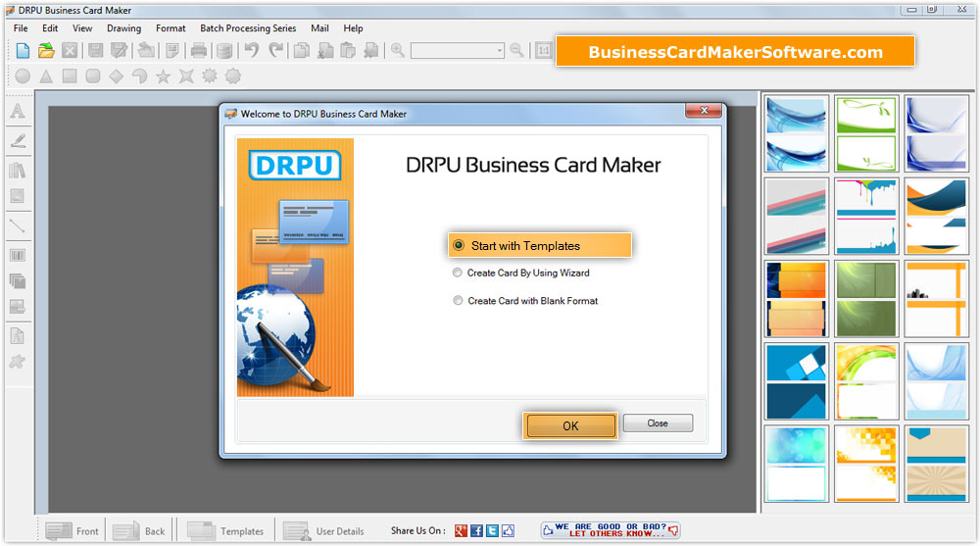Share on Twitter icon
Image resolution: width=980 pixels, height=546 pixels.
(492, 531)
